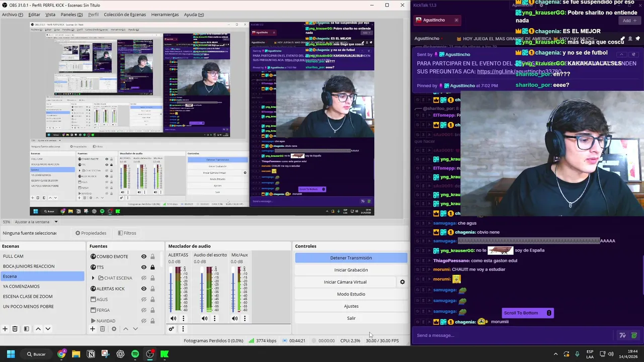The image size is (644, 362).
Task: Move source down in Fuentes toolbar
Action: 135,329
